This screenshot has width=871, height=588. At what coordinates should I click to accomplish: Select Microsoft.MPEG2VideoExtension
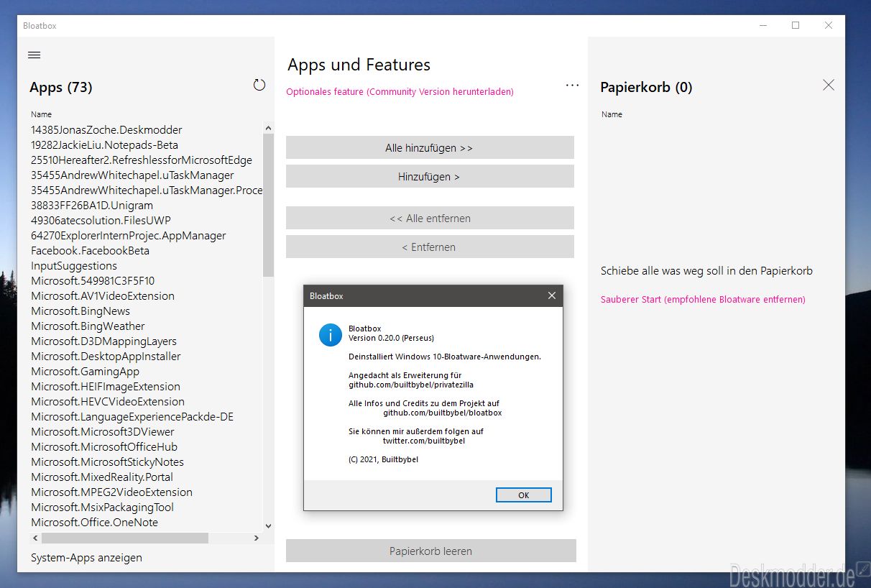pos(111,492)
